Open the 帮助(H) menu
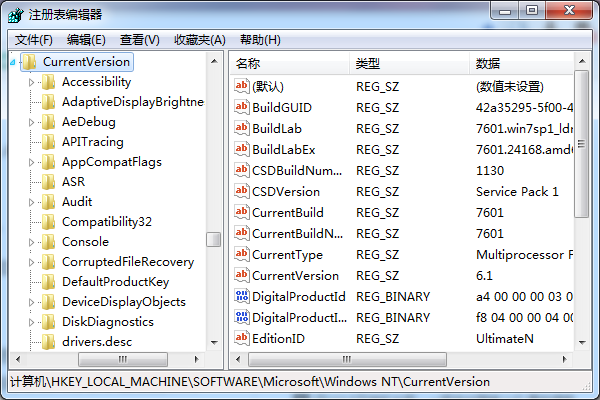The height and width of the screenshot is (400, 600). tap(260, 40)
